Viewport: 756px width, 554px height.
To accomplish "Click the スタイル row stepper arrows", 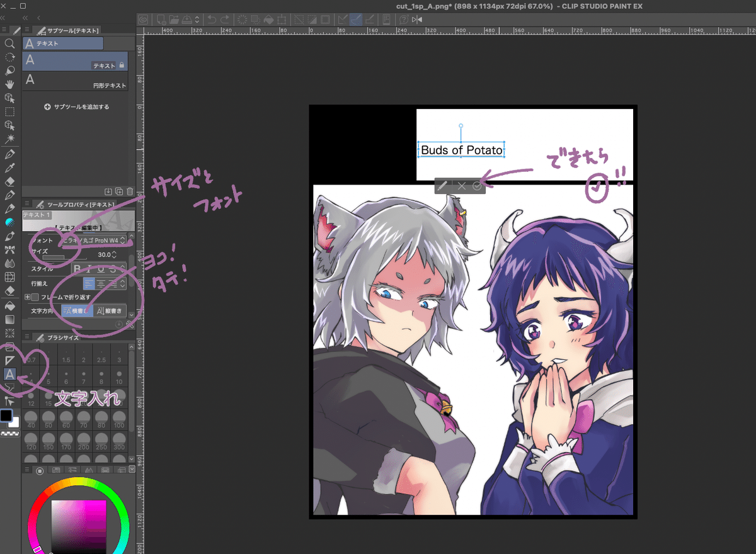I will pyautogui.click(x=122, y=269).
